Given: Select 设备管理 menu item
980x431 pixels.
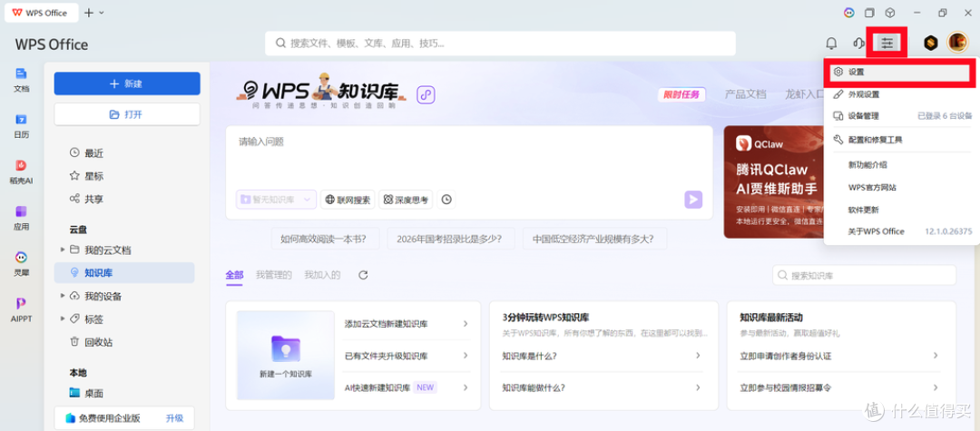Looking at the screenshot, I should click(899, 116).
